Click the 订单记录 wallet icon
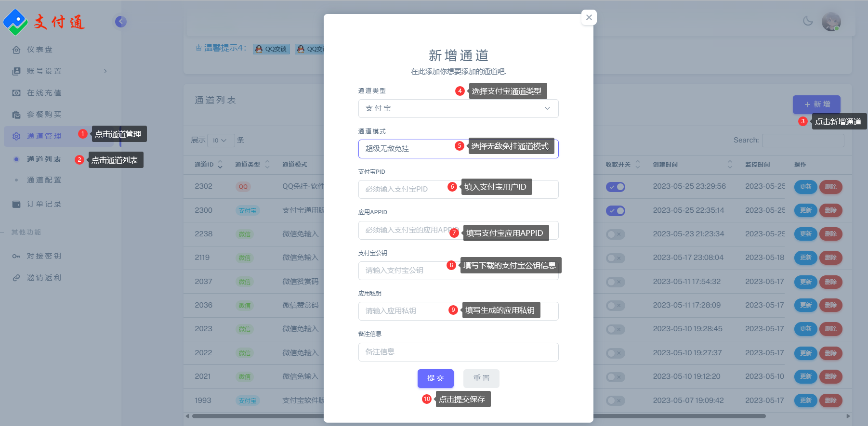The image size is (868, 426). [16, 204]
